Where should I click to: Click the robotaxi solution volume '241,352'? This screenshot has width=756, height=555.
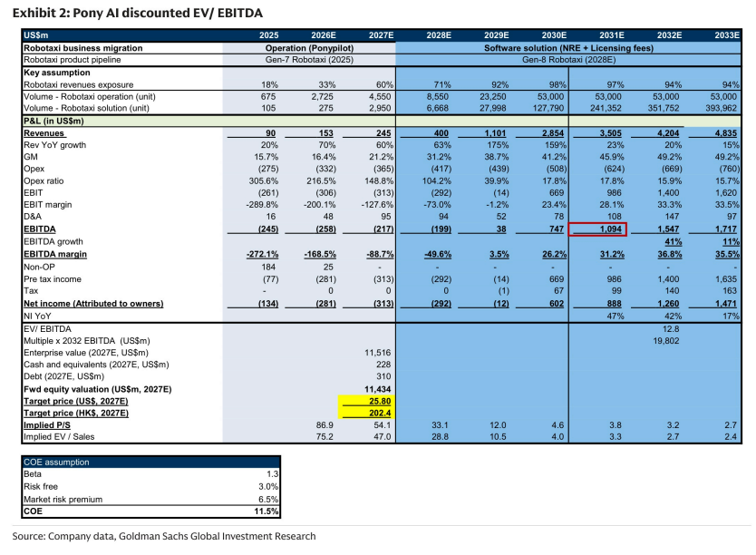[606, 108]
